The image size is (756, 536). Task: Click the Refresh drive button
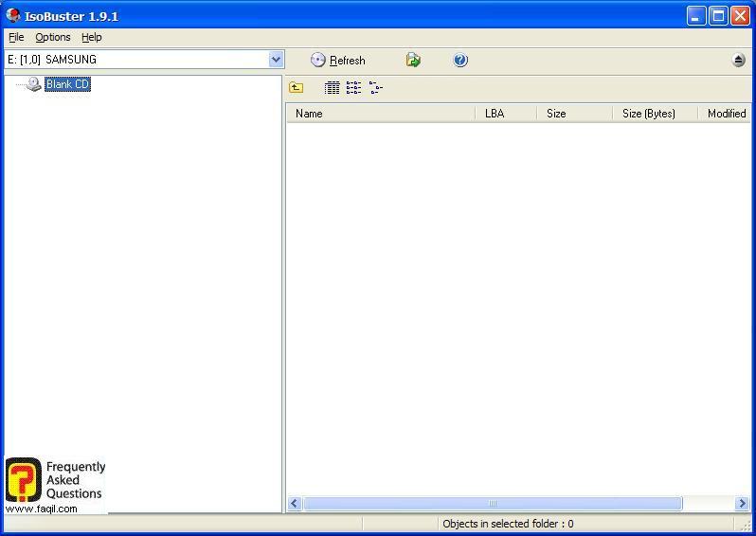click(337, 60)
